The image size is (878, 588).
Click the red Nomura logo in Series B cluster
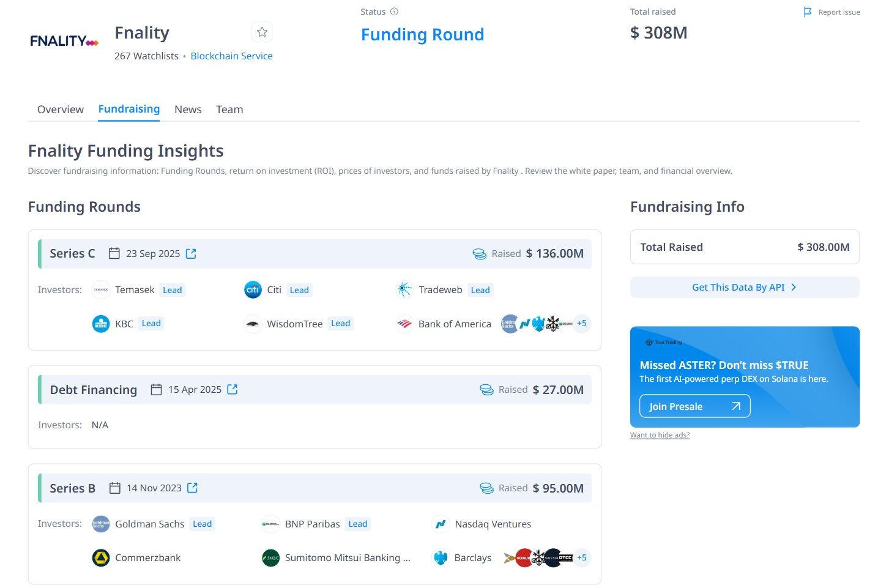[x=523, y=557]
